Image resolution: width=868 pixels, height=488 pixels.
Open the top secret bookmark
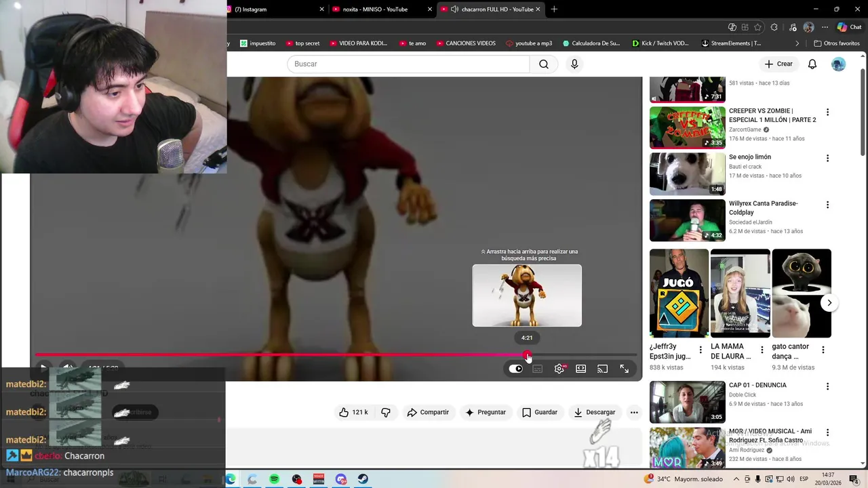302,43
